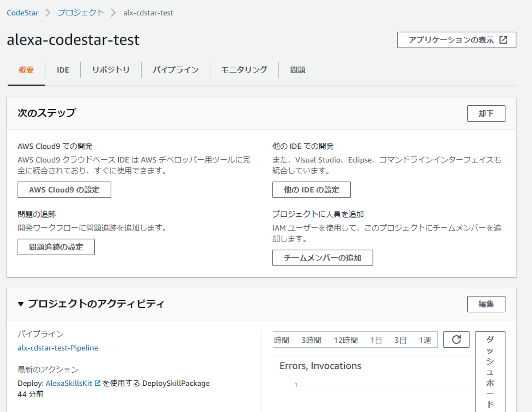The width and height of the screenshot is (532, 412).
Task: Dismiss next steps with 却下 button
Action: click(x=486, y=113)
